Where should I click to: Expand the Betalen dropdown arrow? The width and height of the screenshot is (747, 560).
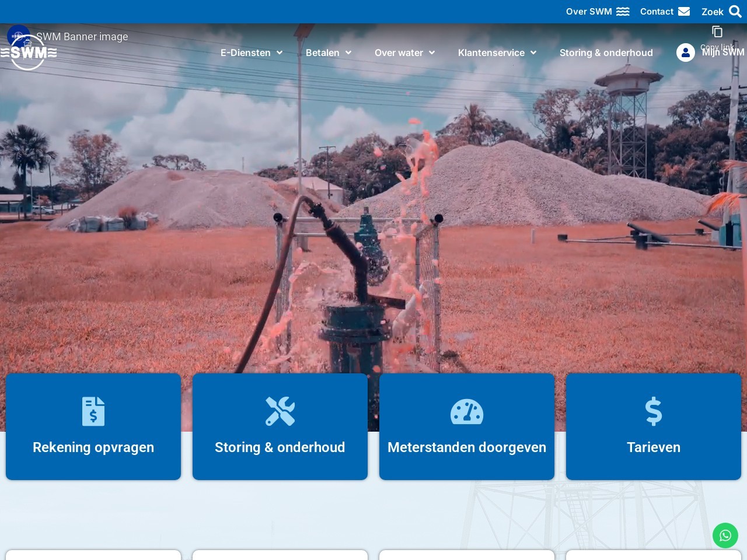point(348,52)
